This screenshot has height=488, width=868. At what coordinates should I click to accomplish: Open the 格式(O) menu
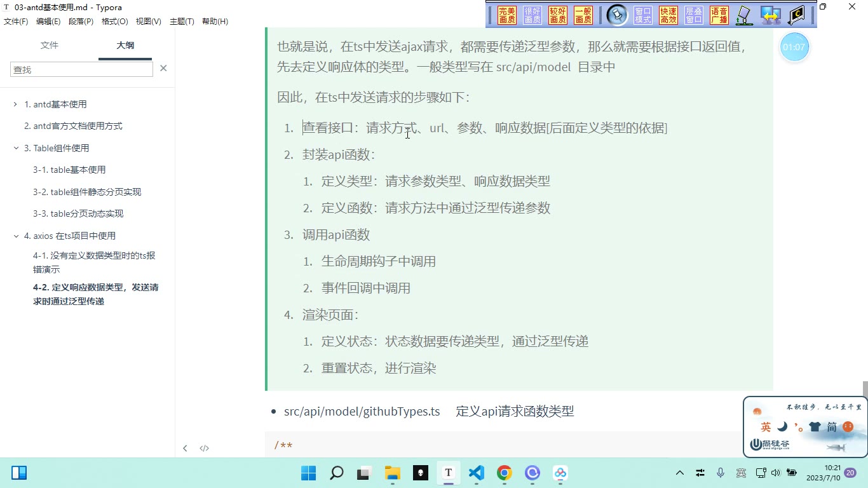pos(114,22)
